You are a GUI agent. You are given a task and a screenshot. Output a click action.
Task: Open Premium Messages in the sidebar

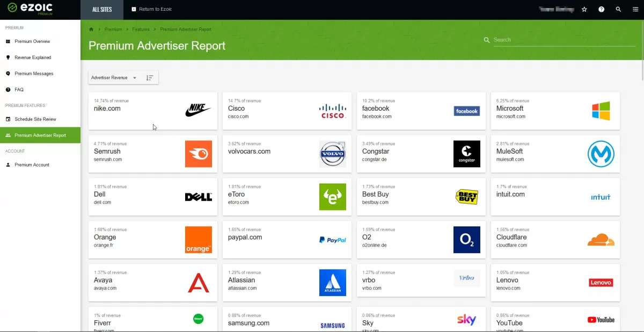[x=40, y=74]
